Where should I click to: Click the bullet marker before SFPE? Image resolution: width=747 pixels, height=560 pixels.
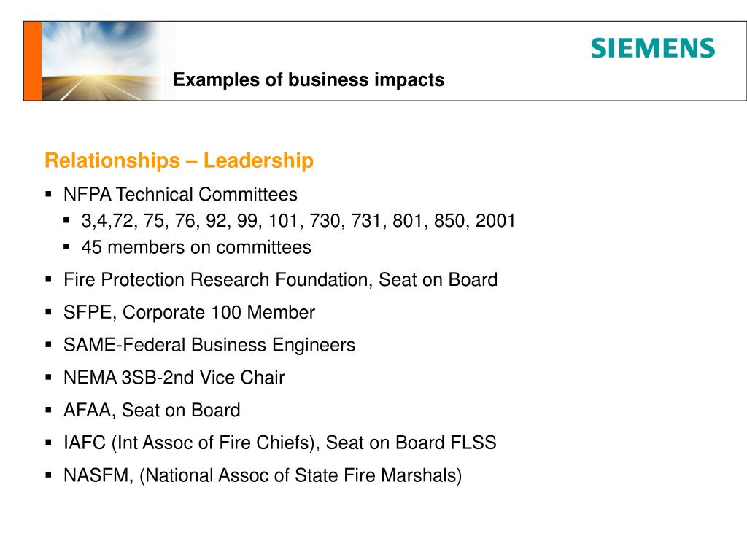tap(49, 312)
